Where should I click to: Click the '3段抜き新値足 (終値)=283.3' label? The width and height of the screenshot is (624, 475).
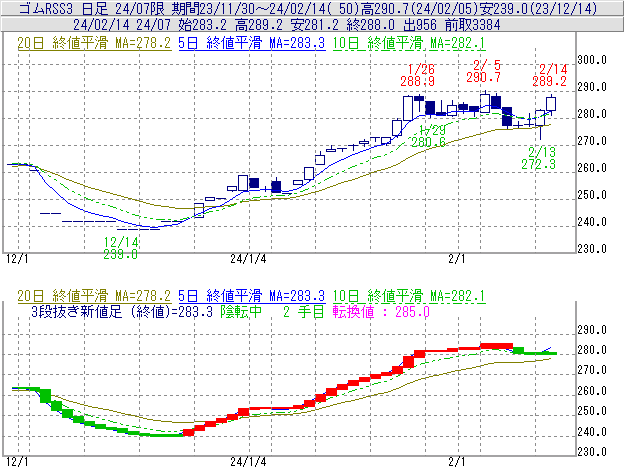[122, 311]
